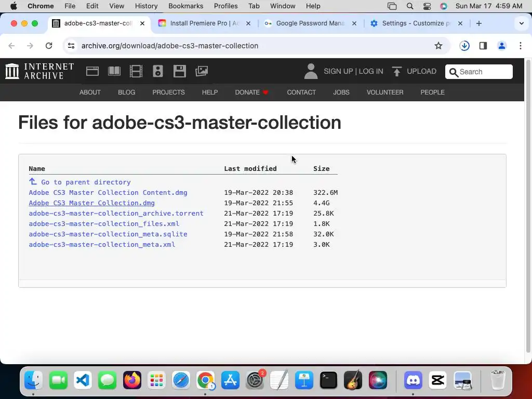Open CONTACT in the navigation bar
The width and height of the screenshot is (532, 399).
(301, 92)
